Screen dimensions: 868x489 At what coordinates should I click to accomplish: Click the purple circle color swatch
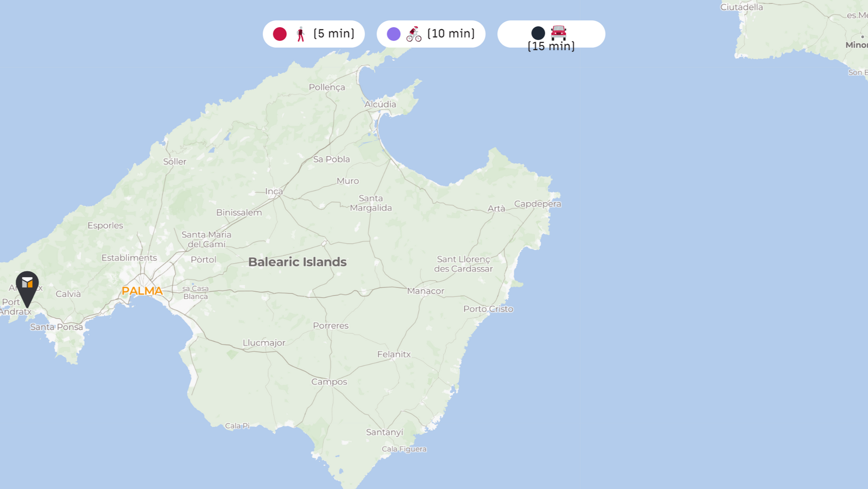(394, 34)
